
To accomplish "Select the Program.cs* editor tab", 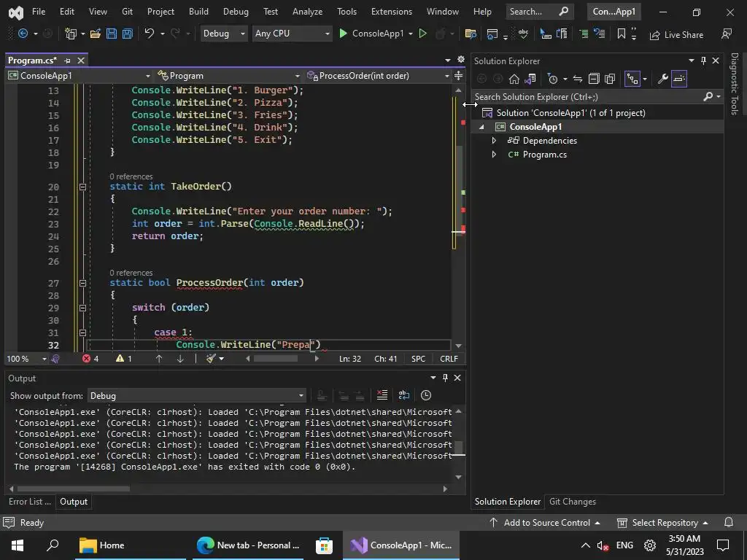I will pyautogui.click(x=32, y=61).
